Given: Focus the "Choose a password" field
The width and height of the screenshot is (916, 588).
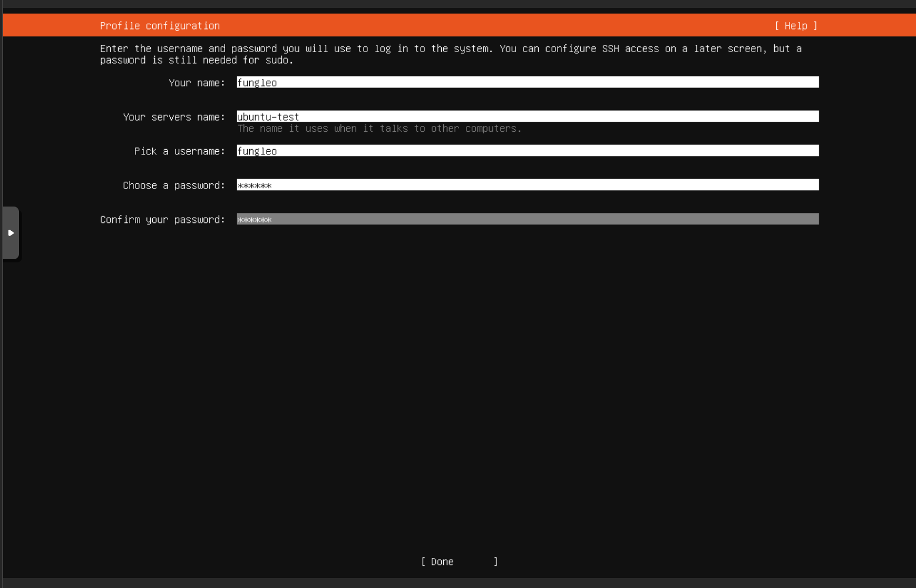Looking at the screenshot, I should 528,185.
